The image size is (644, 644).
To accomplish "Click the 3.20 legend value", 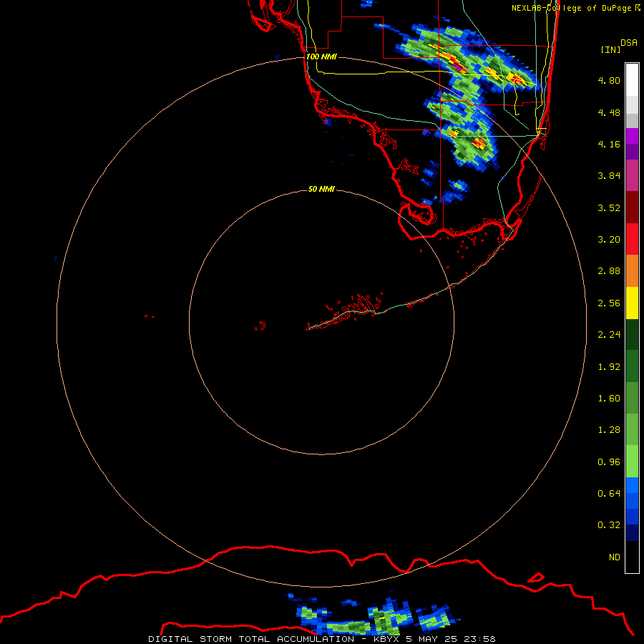I will click(609, 240).
